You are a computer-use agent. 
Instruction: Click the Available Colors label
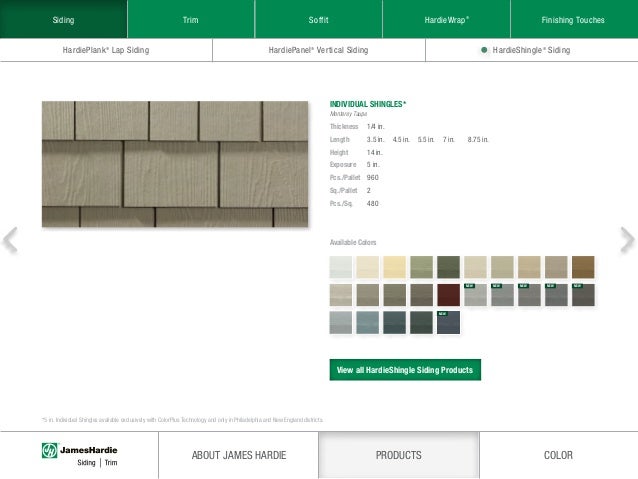pos(353,243)
